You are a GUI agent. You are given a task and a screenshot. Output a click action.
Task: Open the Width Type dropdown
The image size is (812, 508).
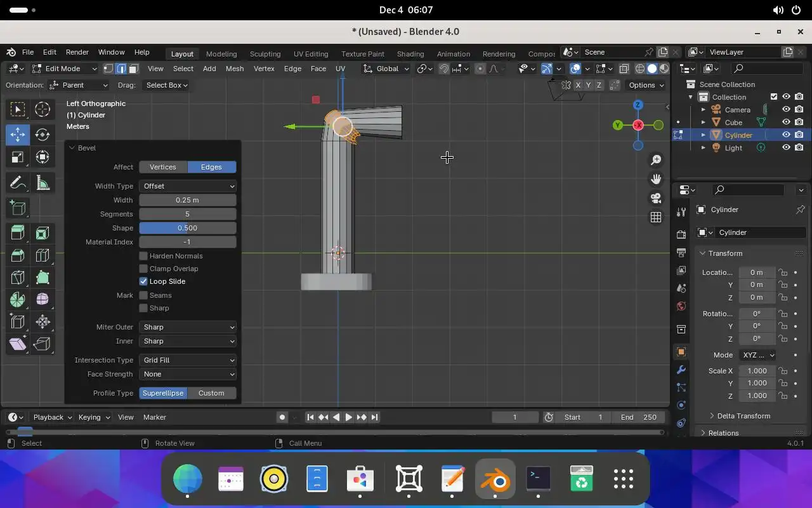pyautogui.click(x=188, y=186)
